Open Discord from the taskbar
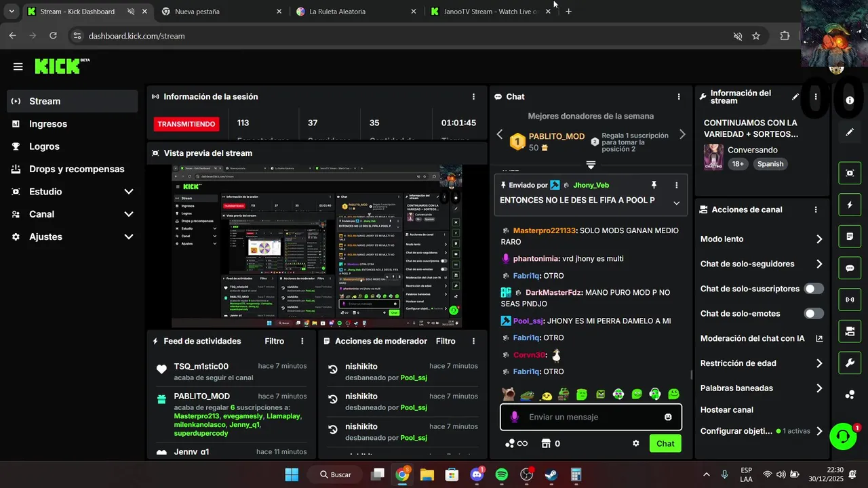 point(477,474)
